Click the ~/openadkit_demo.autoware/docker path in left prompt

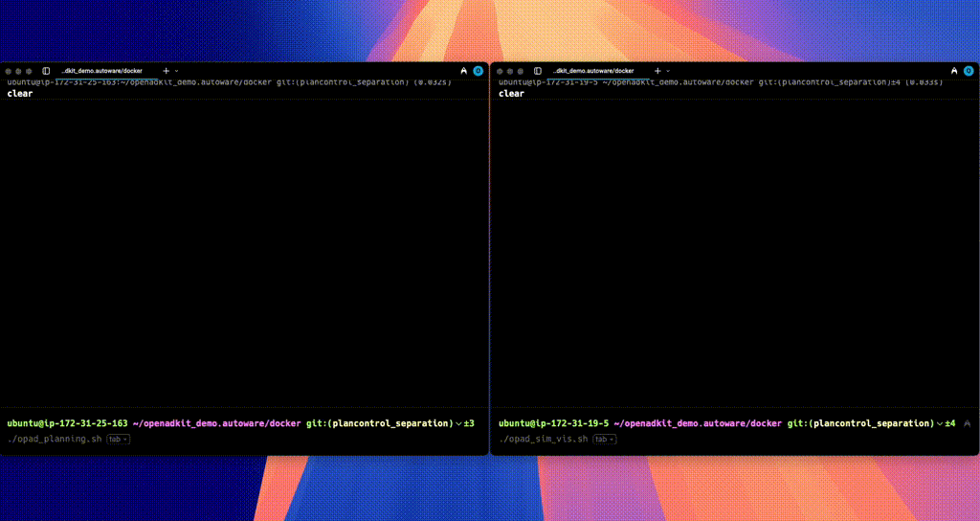tap(217, 424)
